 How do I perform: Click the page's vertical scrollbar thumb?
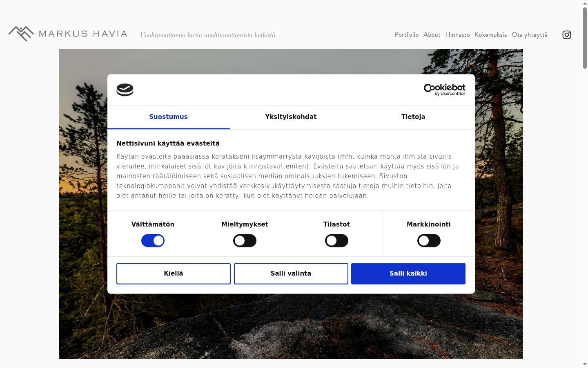point(585,38)
